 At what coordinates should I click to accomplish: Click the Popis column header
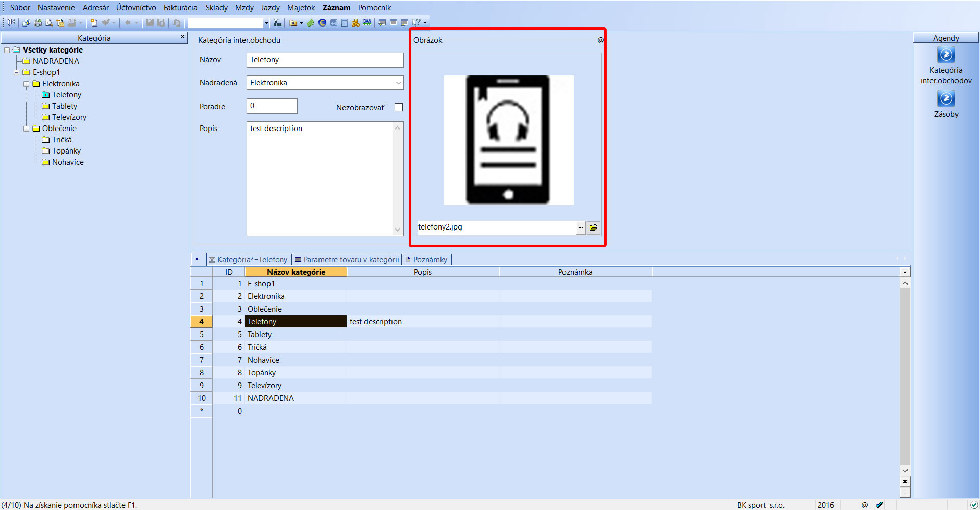tap(423, 272)
